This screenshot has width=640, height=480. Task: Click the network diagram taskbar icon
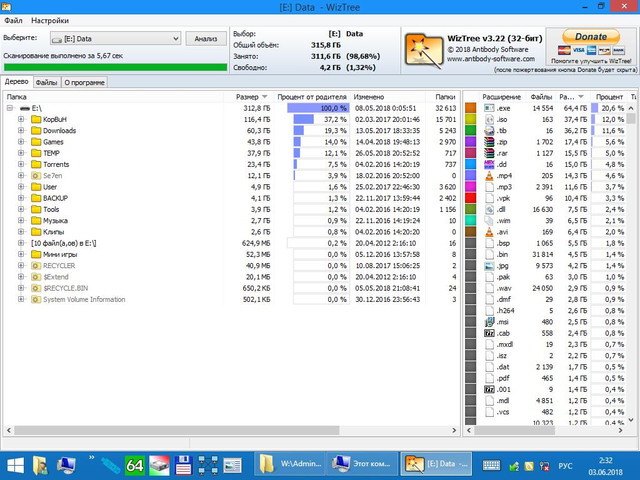pyautogui.click(x=208, y=465)
